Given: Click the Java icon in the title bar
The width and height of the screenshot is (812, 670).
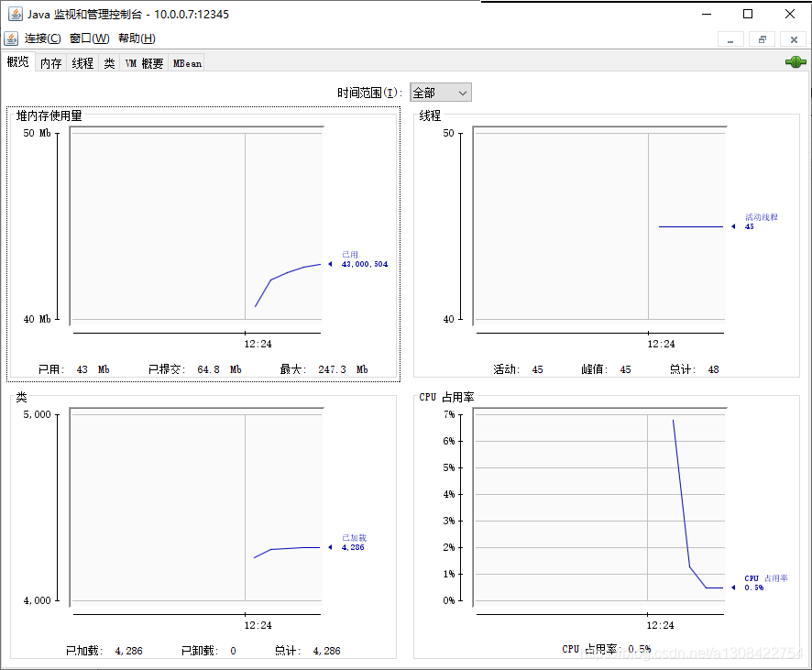Looking at the screenshot, I should pos(15,14).
